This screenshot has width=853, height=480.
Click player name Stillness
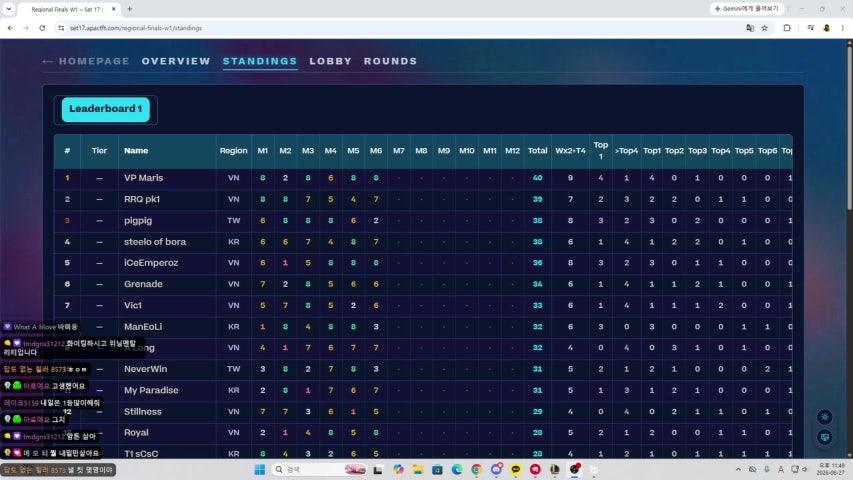coord(143,411)
